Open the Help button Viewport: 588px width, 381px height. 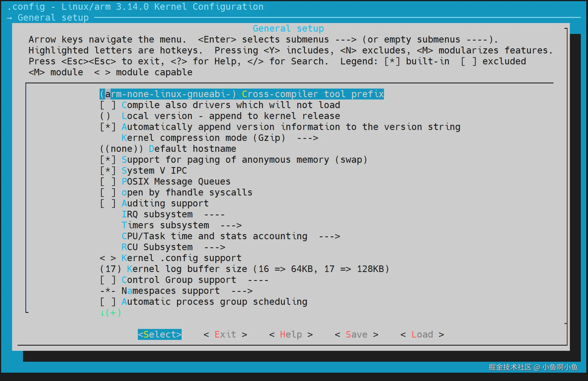click(x=291, y=334)
